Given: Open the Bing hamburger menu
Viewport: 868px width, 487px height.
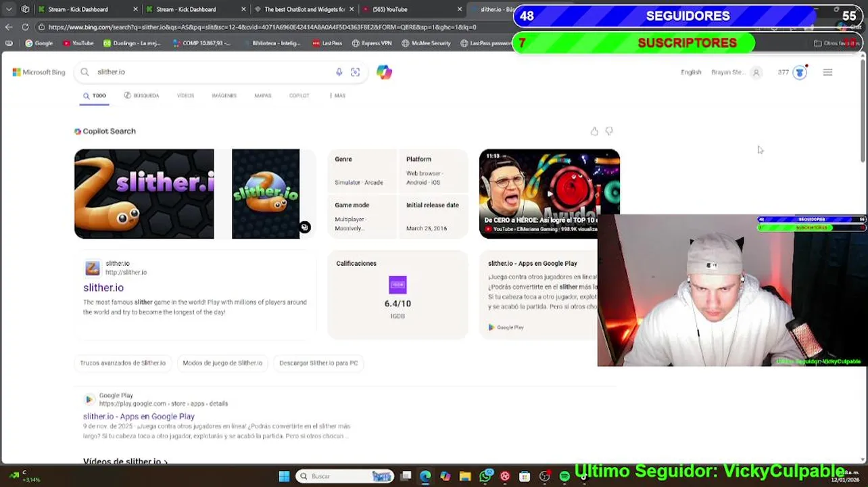Looking at the screenshot, I should 827,72.
